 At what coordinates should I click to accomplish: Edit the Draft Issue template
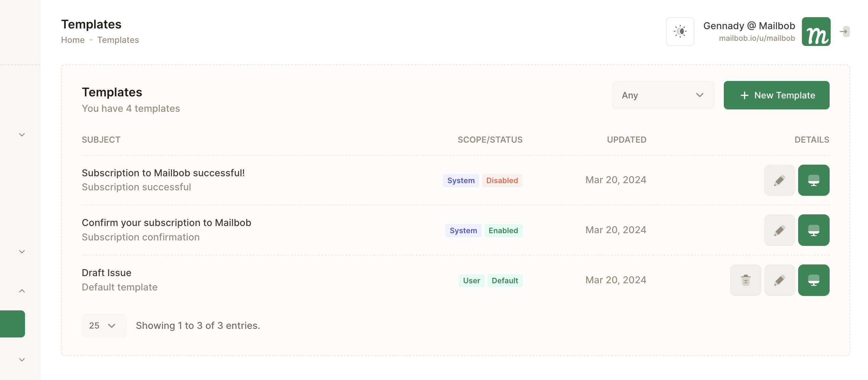coord(779,280)
